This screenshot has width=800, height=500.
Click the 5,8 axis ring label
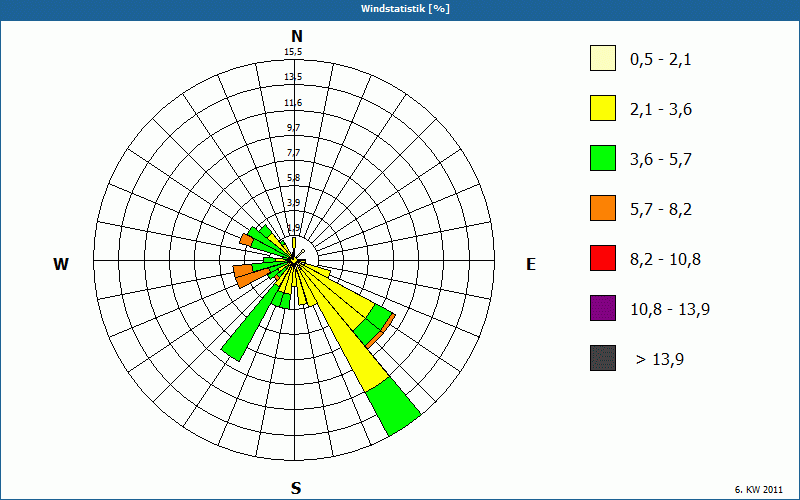click(x=293, y=178)
